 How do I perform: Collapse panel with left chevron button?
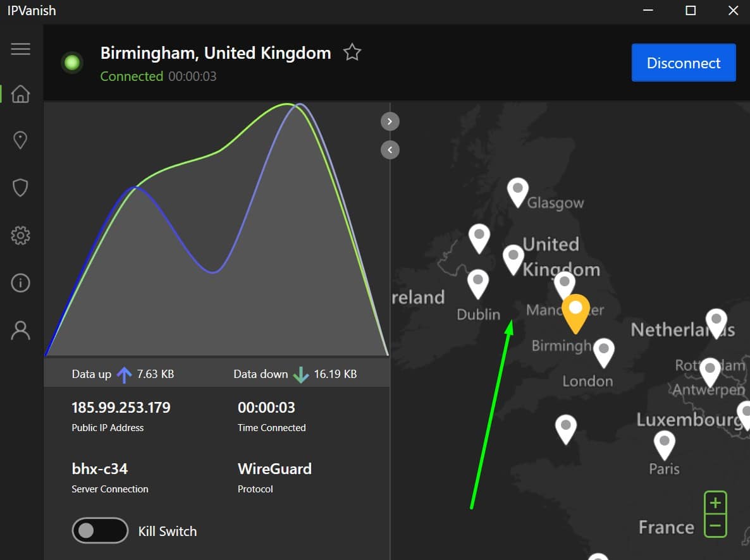tap(390, 150)
